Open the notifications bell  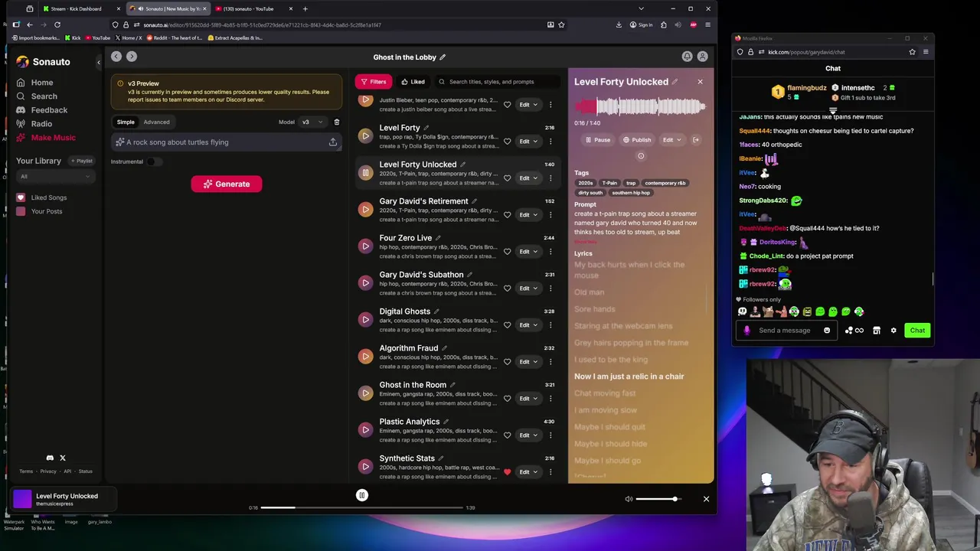click(x=687, y=57)
